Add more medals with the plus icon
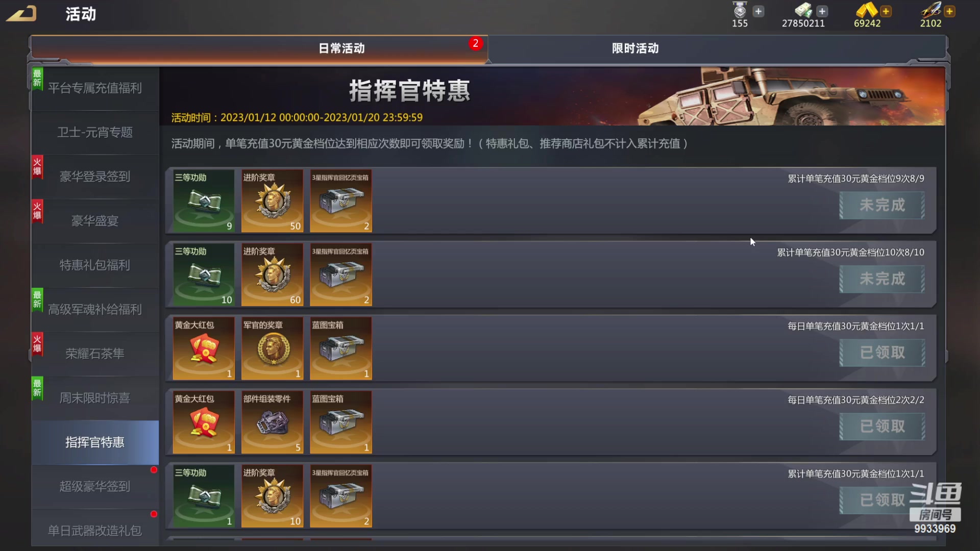This screenshot has height=551, width=980. click(x=758, y=11)
